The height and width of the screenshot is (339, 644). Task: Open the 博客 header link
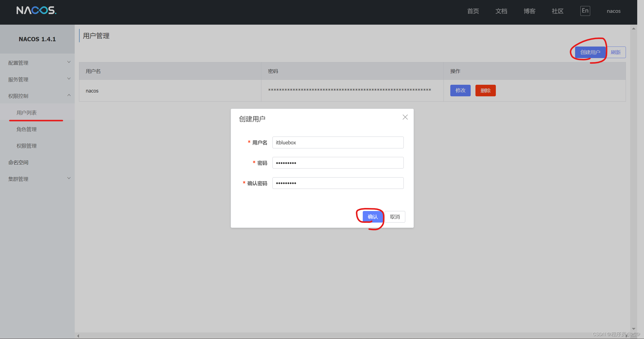coord(529,11)
